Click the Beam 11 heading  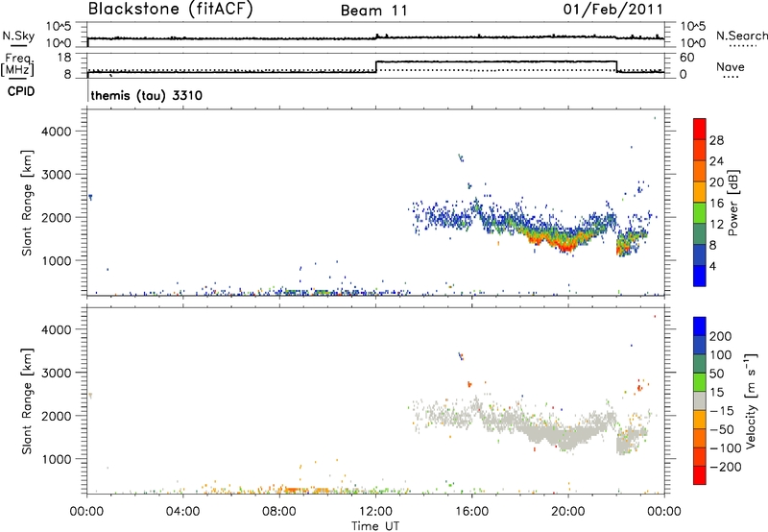[374, 11]
